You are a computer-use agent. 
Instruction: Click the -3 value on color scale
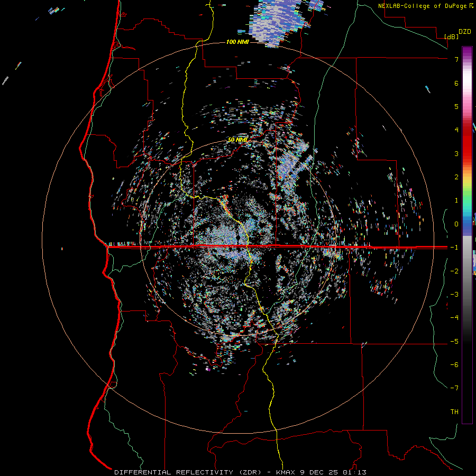coord(454,295)
